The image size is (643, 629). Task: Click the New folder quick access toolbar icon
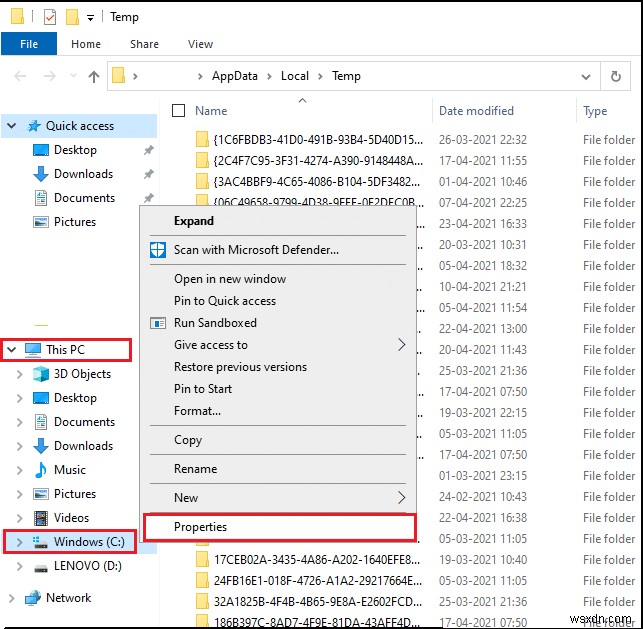[x=72, y=17]
